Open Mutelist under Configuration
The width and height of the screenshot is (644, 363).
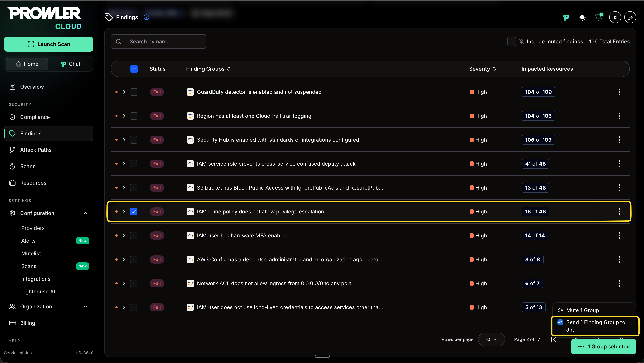31,254
